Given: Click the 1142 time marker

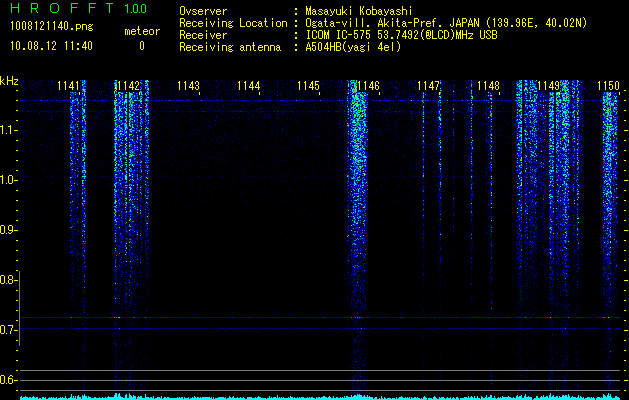Looking at the screenshot, I should point(128,86).
